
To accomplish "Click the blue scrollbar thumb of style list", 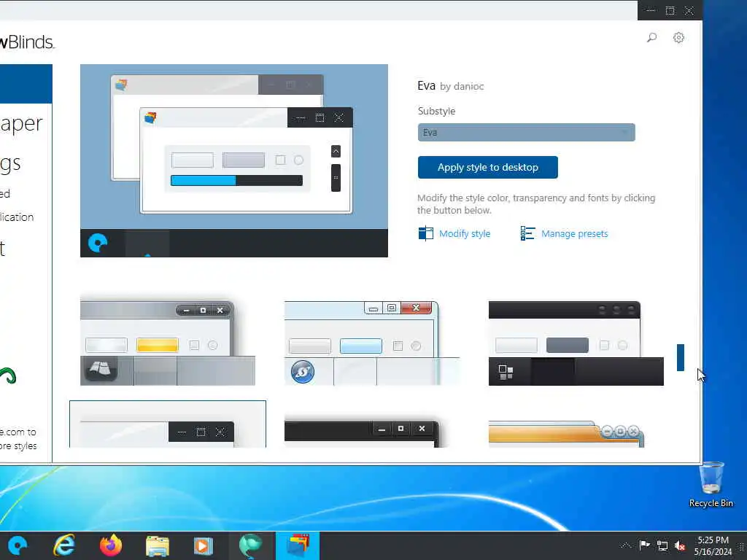I will (681, 357).
